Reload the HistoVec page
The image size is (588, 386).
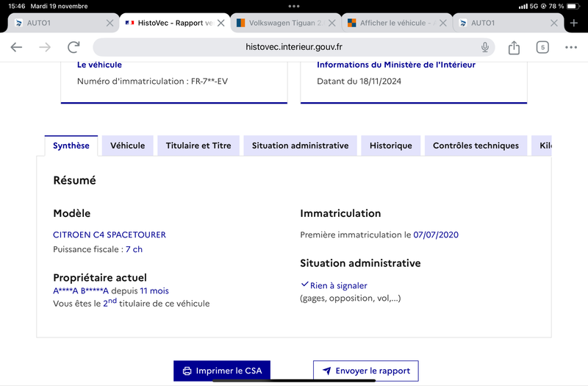[x=74, y=47]
